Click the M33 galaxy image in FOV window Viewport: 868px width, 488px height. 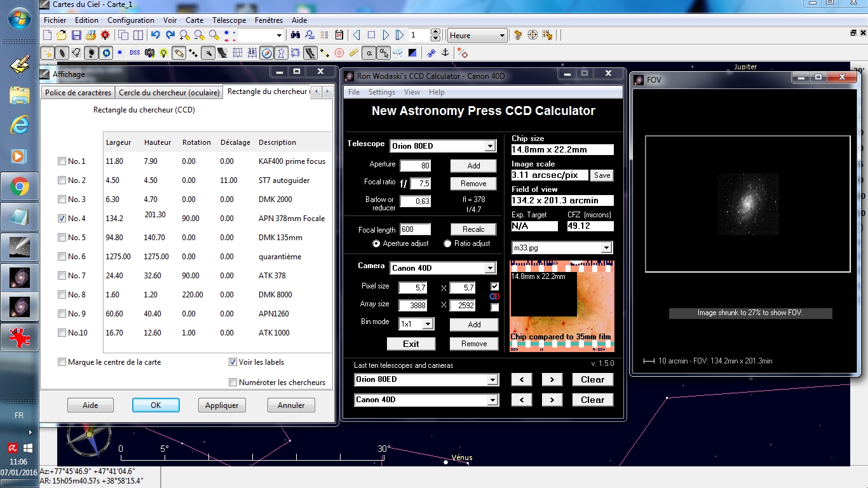[x=747, y=204]
